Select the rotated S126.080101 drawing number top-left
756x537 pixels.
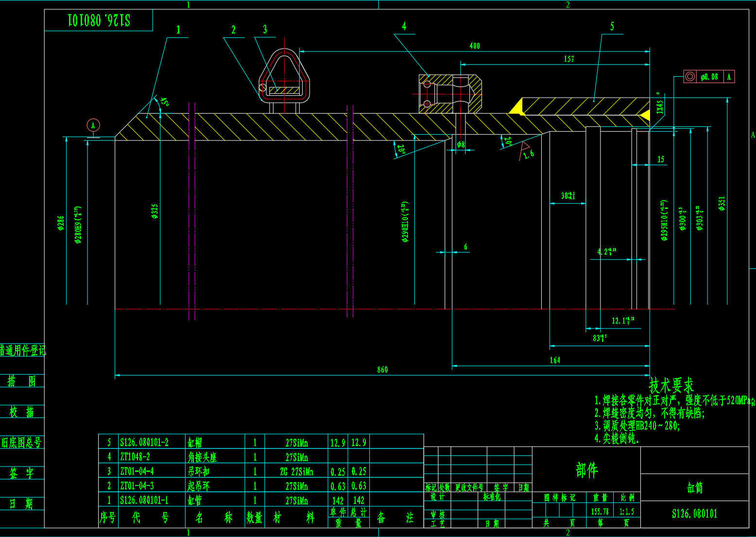click(x=99, y=20)
